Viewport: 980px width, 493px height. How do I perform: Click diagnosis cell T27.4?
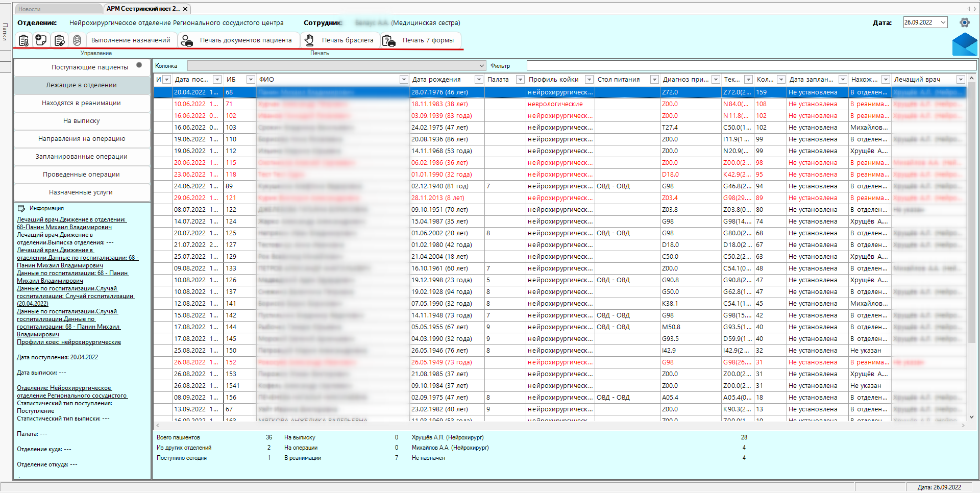(x=690, y=127)
